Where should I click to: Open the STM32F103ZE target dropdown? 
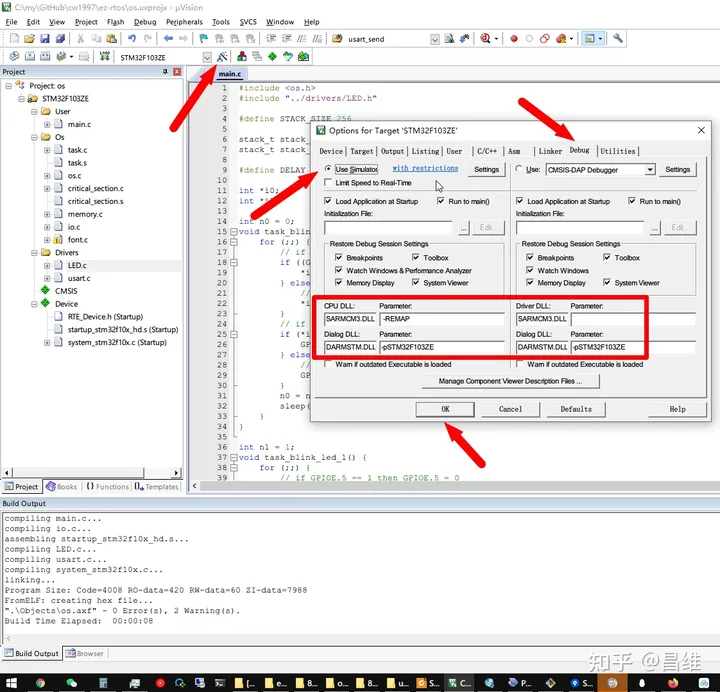coord(207,57)
